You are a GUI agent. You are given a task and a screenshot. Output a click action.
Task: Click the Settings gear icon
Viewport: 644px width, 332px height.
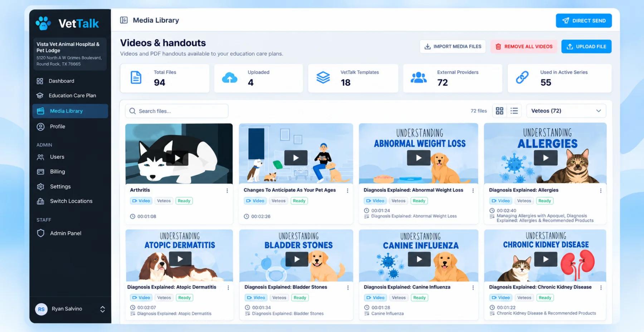[40, 187]
